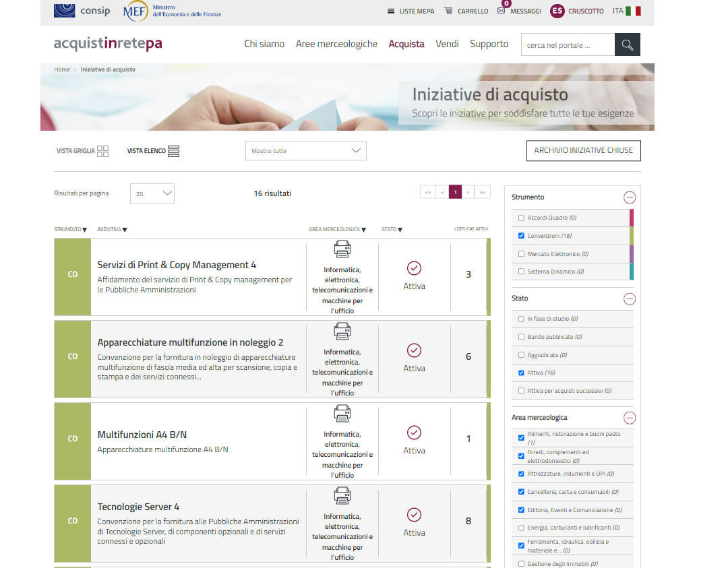Enable the Mercato Elettronico checkbox
Screen dimensions: 728x568
521,254
